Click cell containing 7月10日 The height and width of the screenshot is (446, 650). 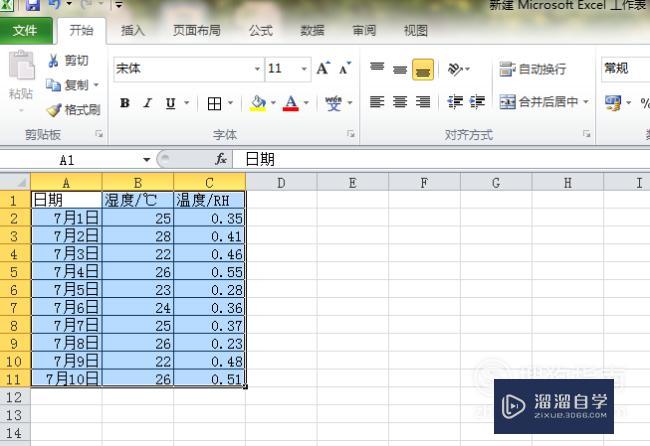66,379
